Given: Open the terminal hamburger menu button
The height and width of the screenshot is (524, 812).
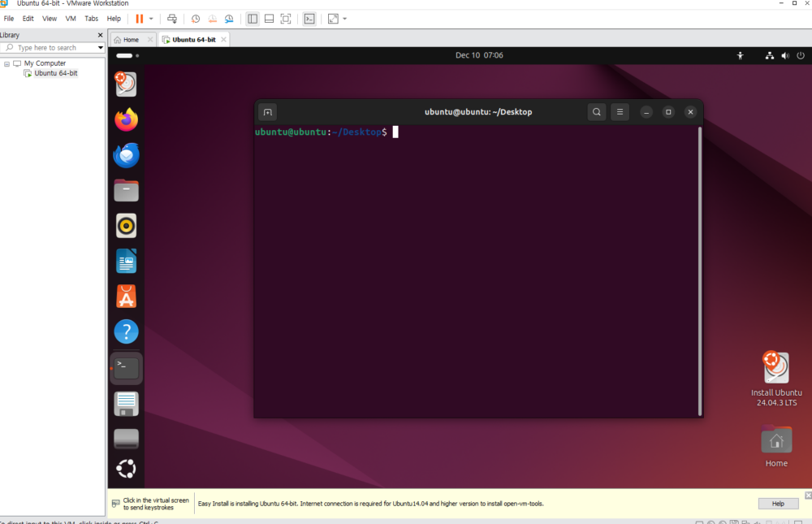Looking at the screenshot, I should 620,112.
